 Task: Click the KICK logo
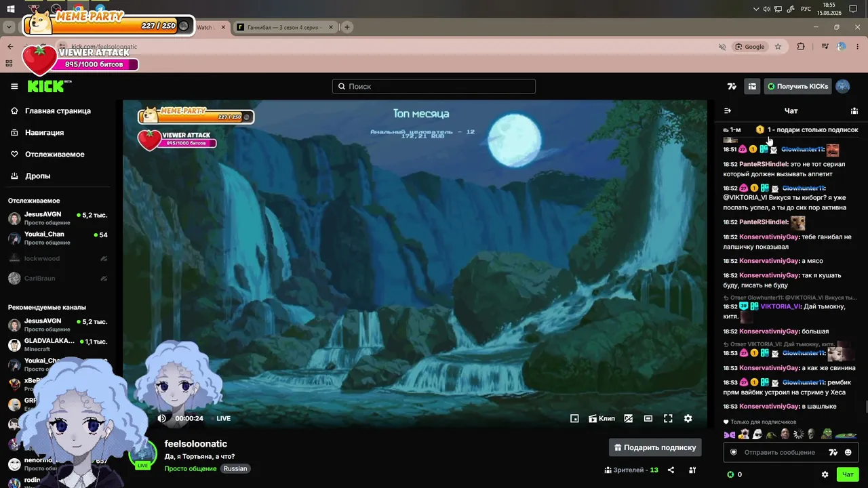[49, 86]
